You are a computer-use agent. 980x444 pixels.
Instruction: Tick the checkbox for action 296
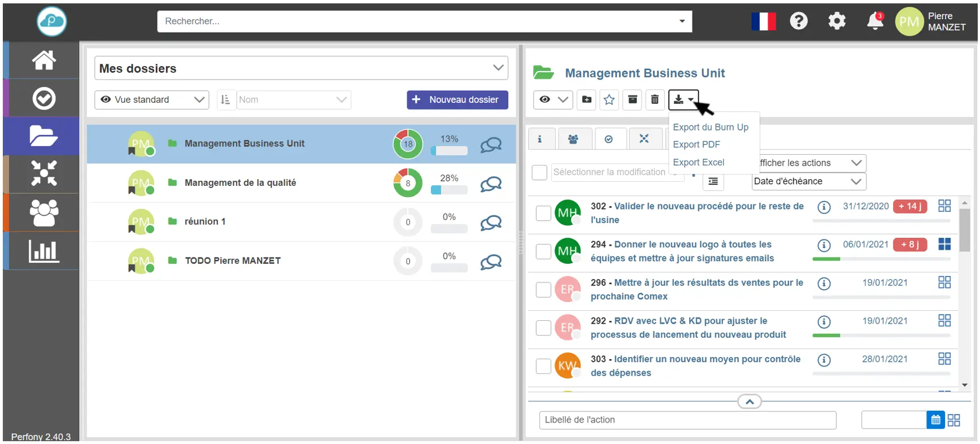click(x=543, y=290)
